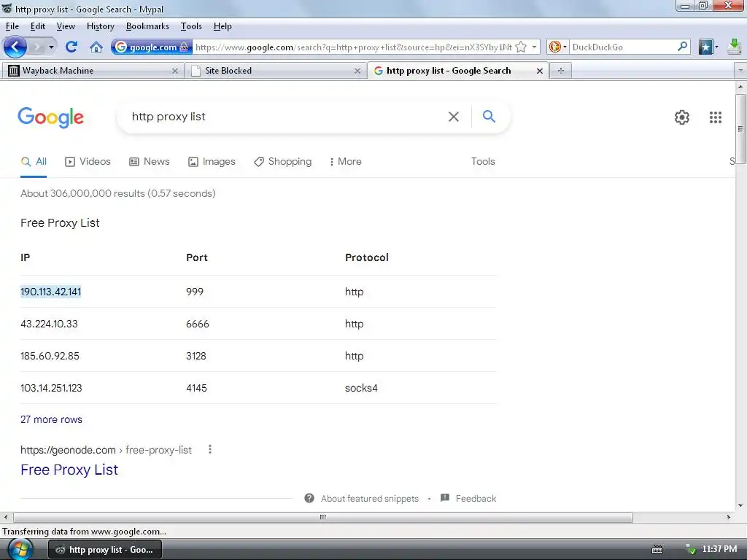Open the back/forward history dropdown arrow
This screenshot has height=560, width=747.
pyautogui.click(x=51, y=47)
